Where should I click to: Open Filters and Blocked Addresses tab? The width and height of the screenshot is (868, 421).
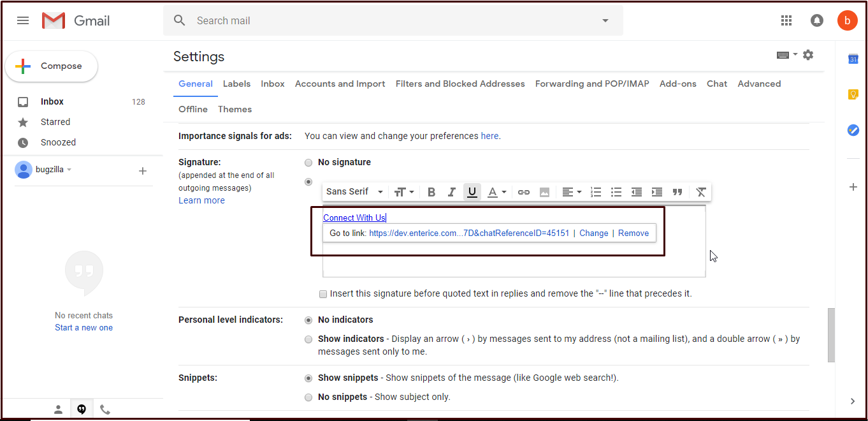460,84
